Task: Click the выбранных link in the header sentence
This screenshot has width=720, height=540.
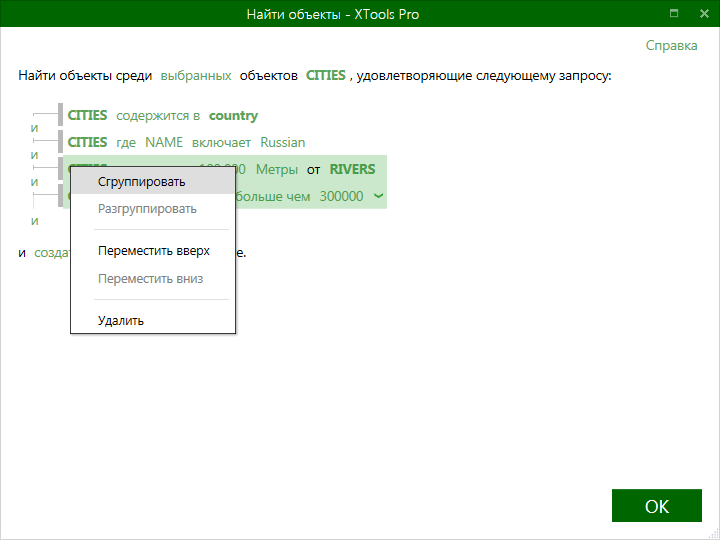Action: pos(196,75)
